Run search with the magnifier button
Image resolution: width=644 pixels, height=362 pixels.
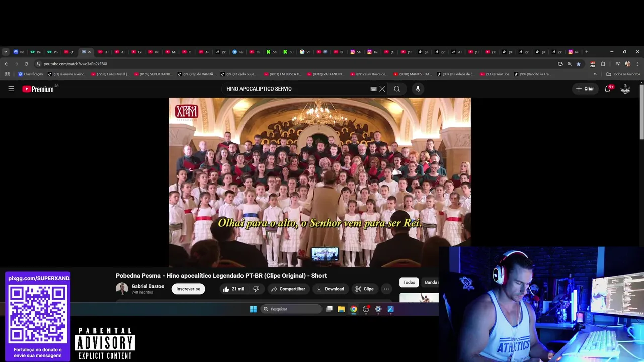(x=397, y=89)
